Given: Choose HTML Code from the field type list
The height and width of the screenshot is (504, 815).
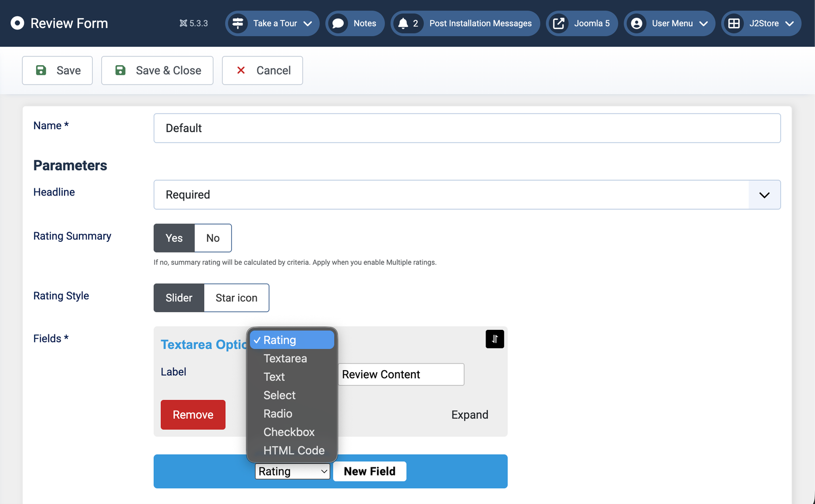Looking at the screenshot, I should click(293, 451).
